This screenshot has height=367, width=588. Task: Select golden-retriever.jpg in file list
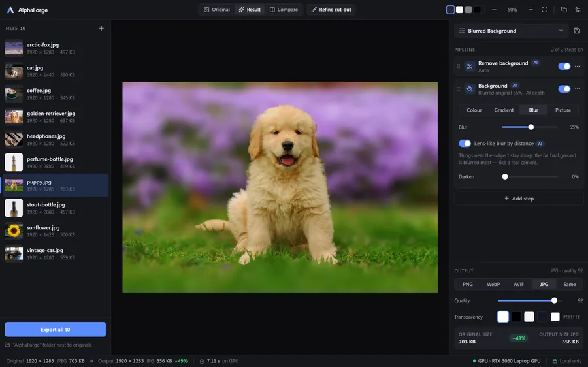[x=56, y=117]
